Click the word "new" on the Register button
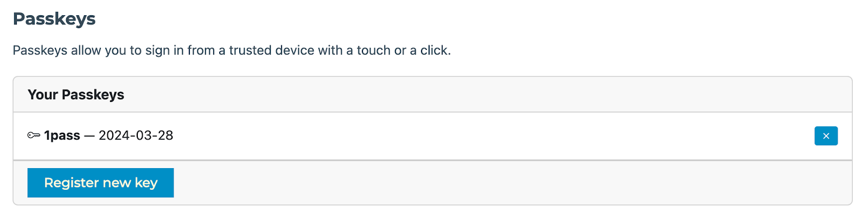The height and width of the screenshot is (218, 868). click(x=119, y=183)
